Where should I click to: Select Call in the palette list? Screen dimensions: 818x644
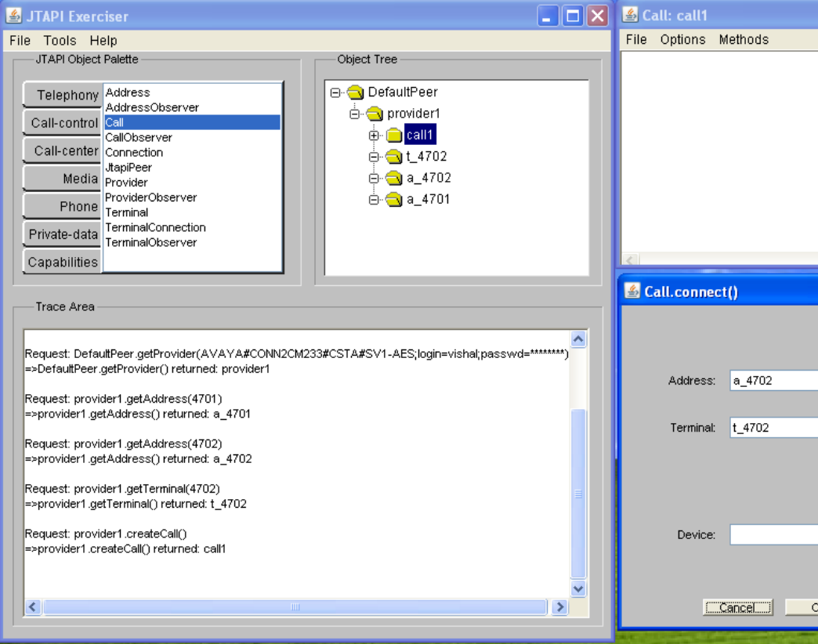pyautogui.click(x=192, y=122)
